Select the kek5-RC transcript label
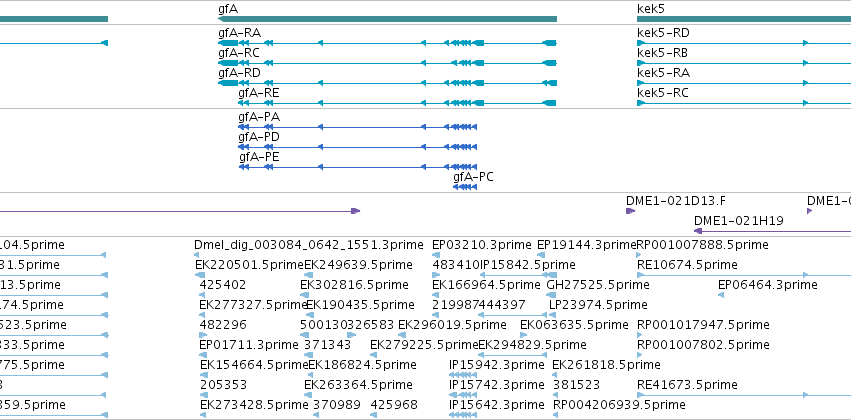This screenshot has height=420, width=851. click(x=663, y=93)
